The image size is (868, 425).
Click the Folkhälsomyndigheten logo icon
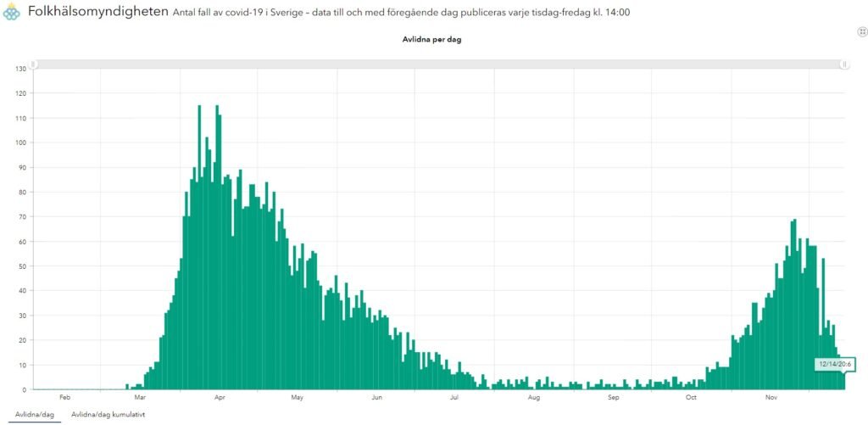click(13, 14)
